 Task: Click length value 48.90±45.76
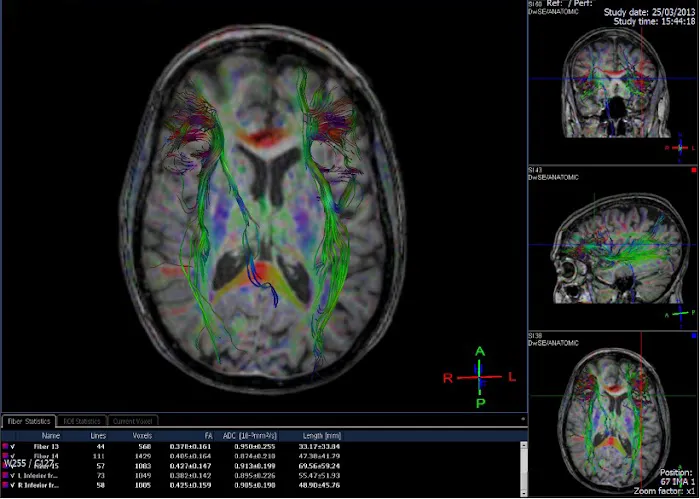(321, 485)
